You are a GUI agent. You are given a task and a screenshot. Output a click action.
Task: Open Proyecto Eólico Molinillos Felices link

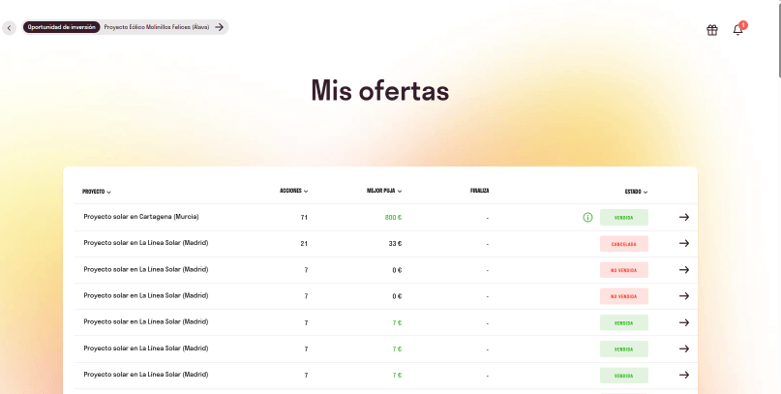156,27
